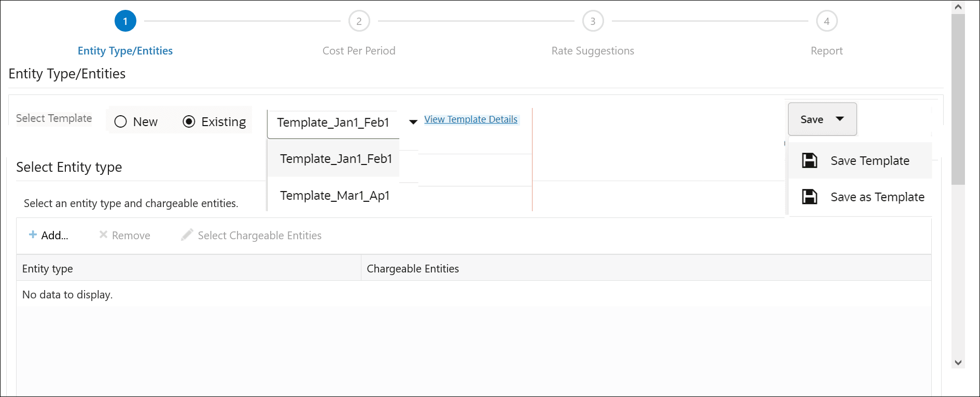980x397 pixels.
Task: Click the X icon beside Remove
Action: 103,235
